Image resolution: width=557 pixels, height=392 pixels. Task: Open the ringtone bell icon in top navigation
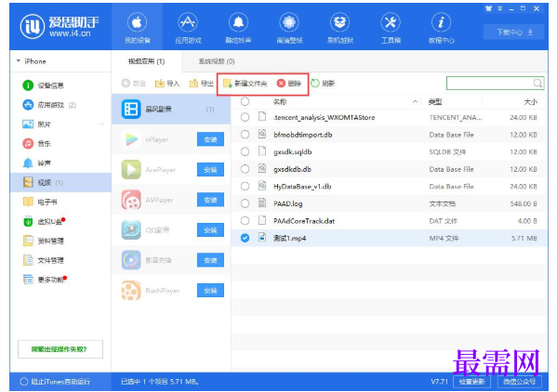point(238,22)
